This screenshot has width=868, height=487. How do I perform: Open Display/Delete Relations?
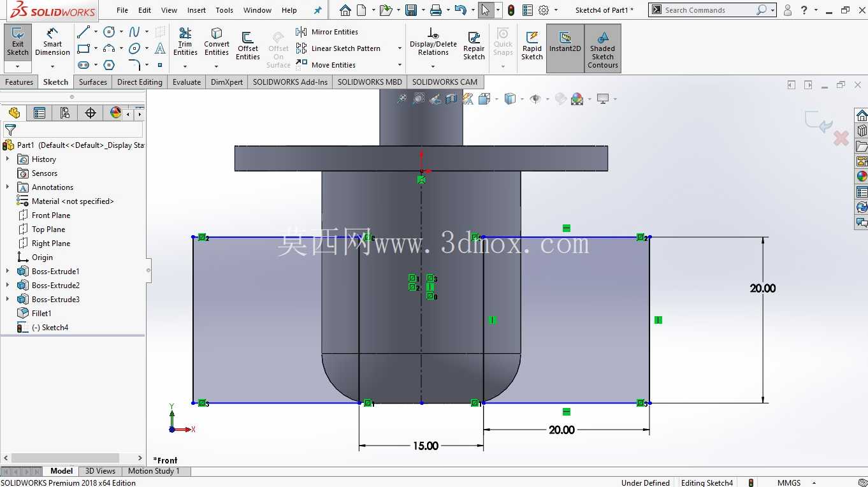click(433, 41)
